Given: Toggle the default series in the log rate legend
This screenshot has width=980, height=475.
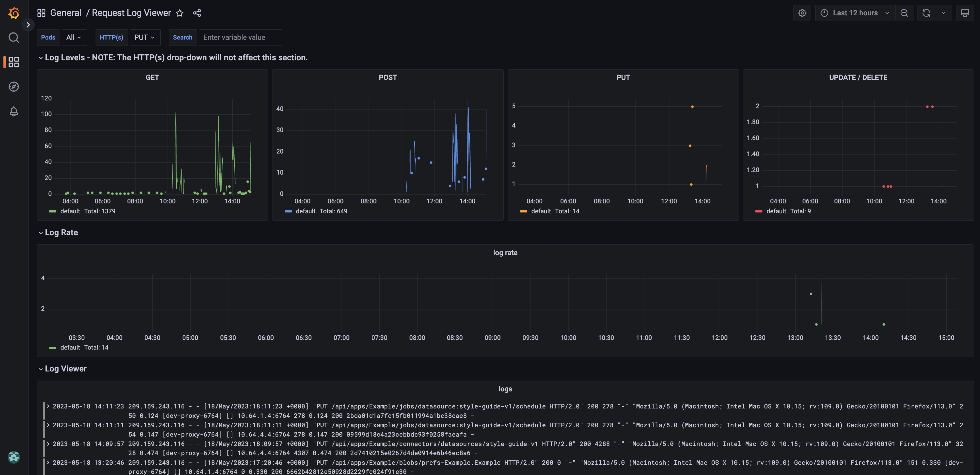Looking at the screenshot, I should pyautogui.click(x=70, y=347).
